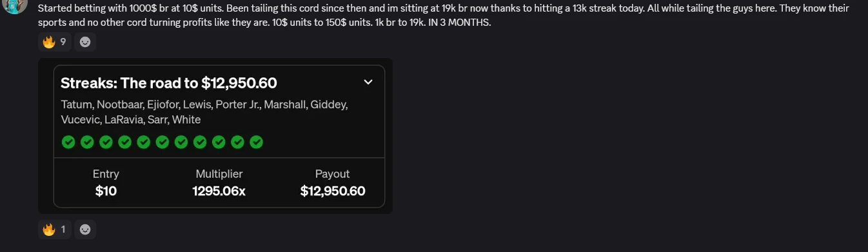Click the sixth green checkmark in the row
The image size is (868, 252).
pyautogui.click(x=163, y=142)
